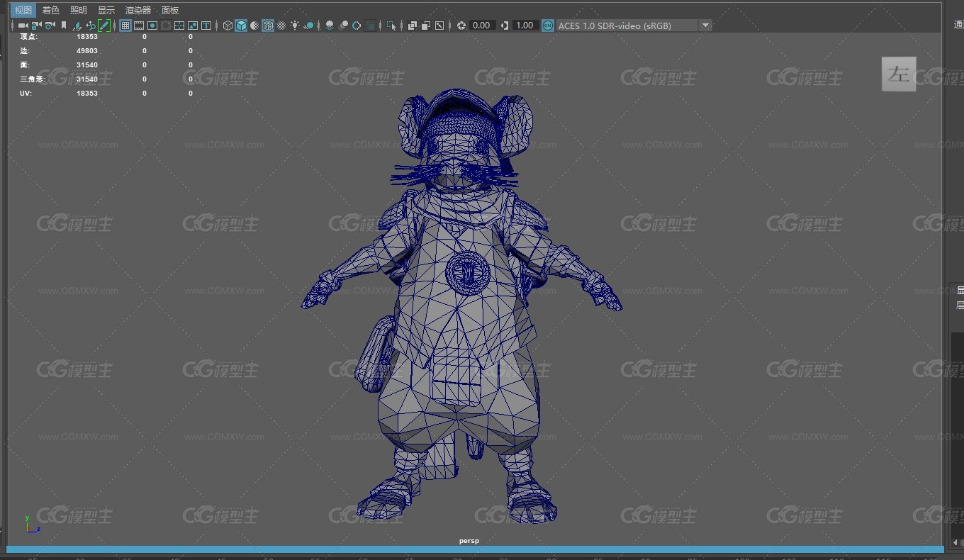Switch to Wireframe display cube icon
The image size is (964, 560).
tap(228, 26)
